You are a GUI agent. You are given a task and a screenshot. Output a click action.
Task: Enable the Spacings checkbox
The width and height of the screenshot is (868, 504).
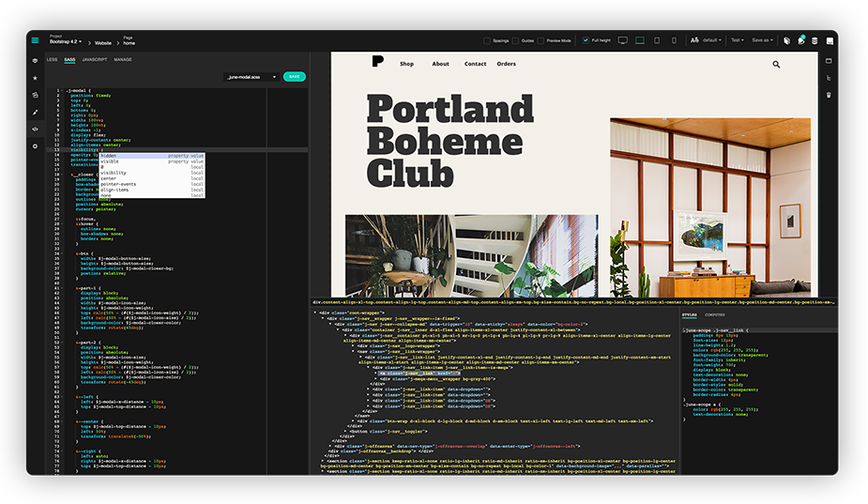[x=487, y=40]
